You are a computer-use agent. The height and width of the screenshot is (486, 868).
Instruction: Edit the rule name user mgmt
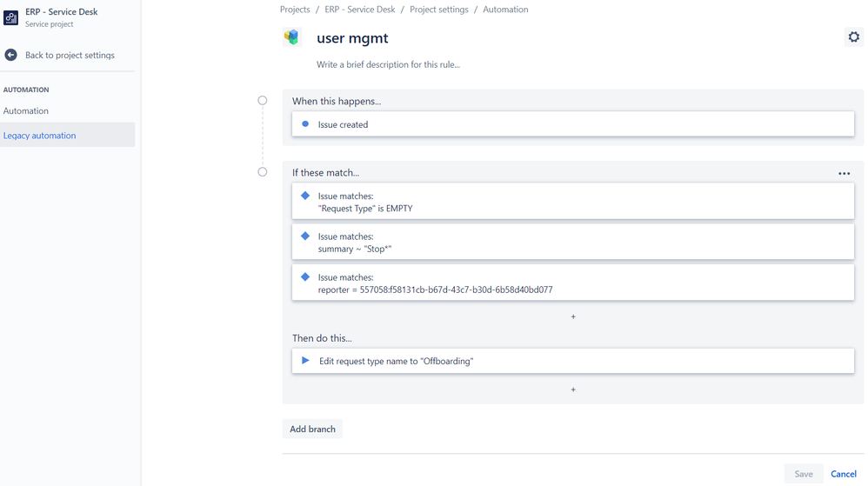(352, 37)
